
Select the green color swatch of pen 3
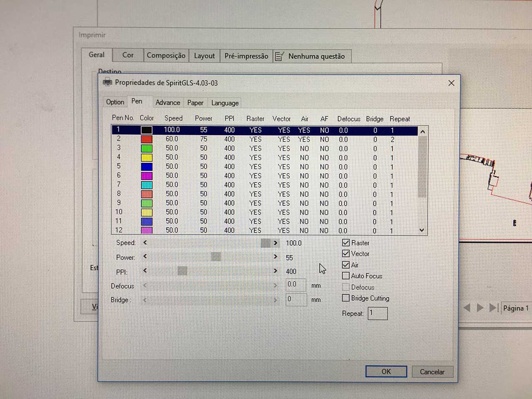point(146,148)
